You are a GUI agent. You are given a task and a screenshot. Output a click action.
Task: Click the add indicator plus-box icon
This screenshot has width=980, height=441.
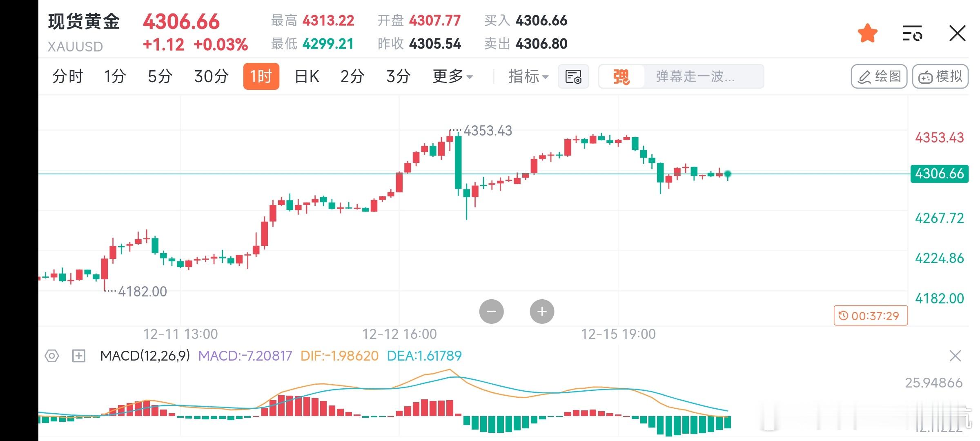click(x=78, y=356)
